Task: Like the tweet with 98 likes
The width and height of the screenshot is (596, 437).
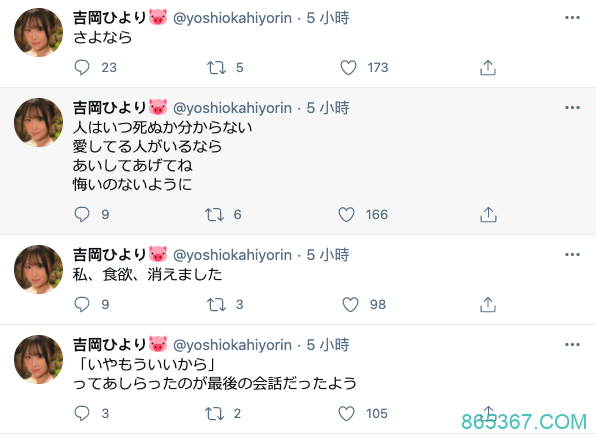Action: tap(350, 304)
